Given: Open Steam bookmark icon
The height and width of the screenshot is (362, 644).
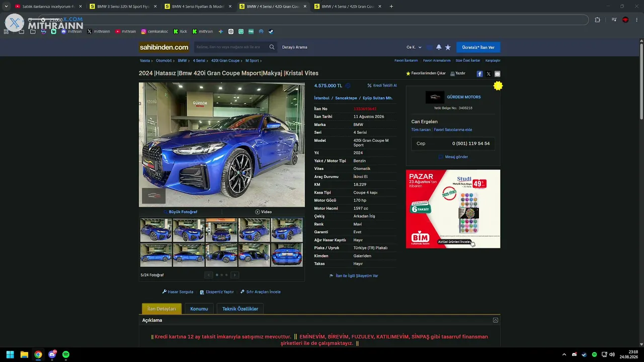Looking at the screenshot, I should click(x=271, y=31).
